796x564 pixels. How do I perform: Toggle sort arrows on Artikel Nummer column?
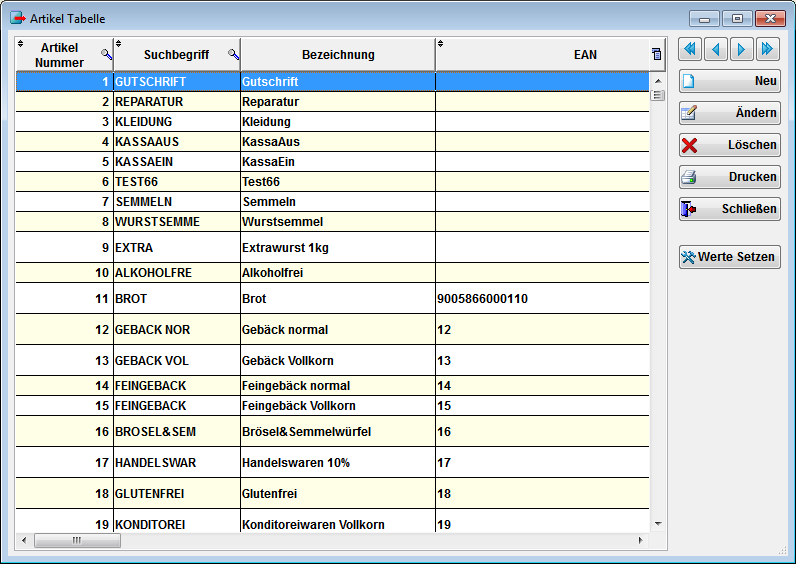point(21,43)
